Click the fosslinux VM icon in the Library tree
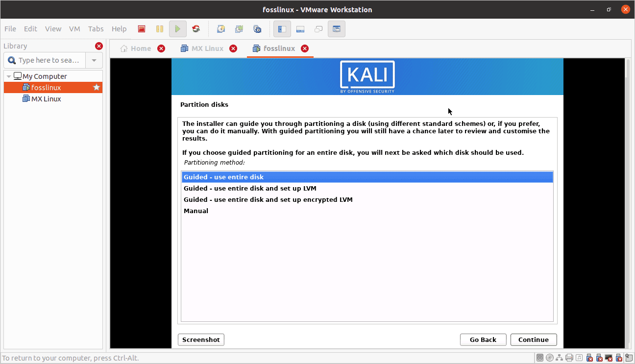Viewport: 635px width, 364px height. coord(26,87)
